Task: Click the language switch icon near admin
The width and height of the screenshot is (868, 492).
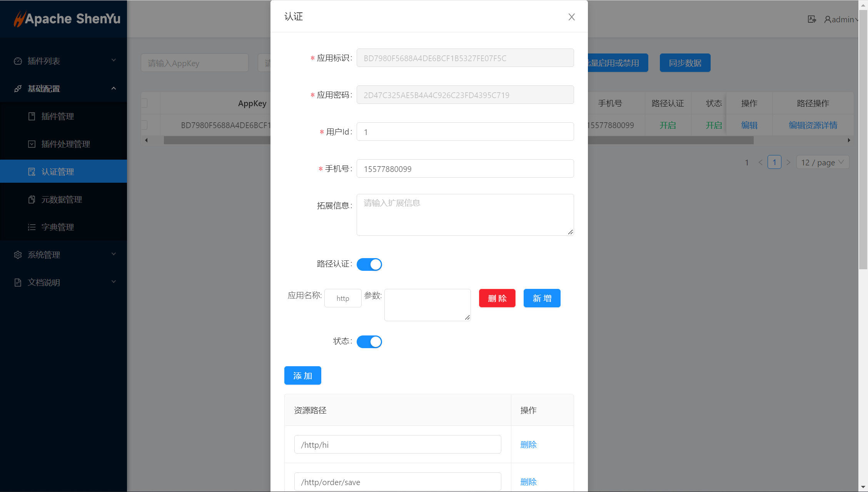Action: coord(811,19)
